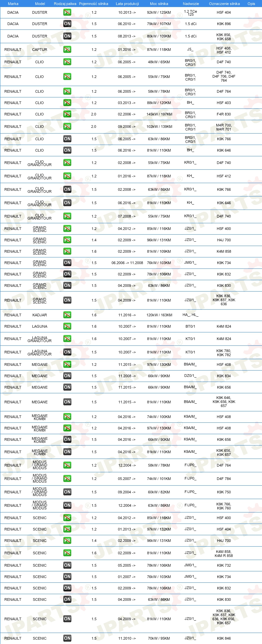Select the 'DZ0/1_' body cell
The width and height of the screenshot is (262, 644).
(x=190, y=376)
